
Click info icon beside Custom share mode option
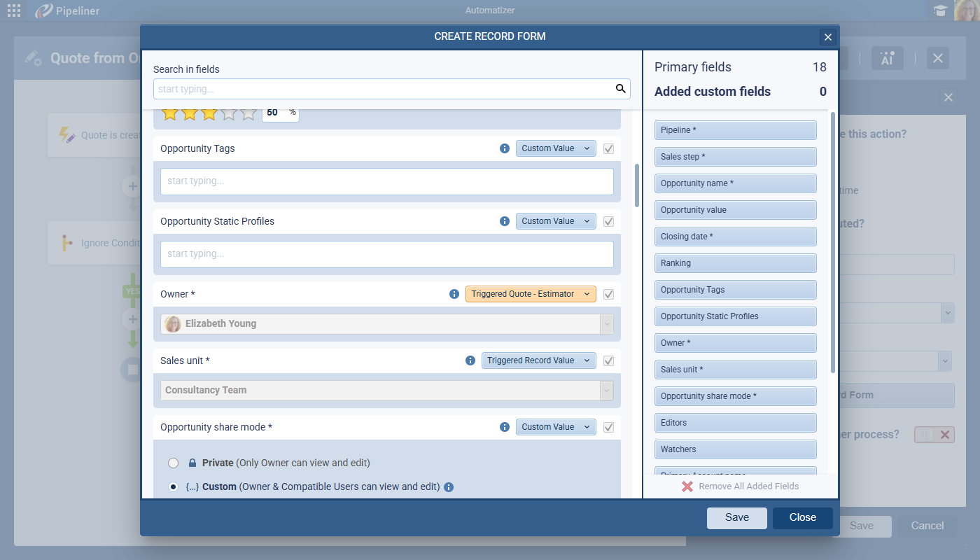[x=449, y=487]
